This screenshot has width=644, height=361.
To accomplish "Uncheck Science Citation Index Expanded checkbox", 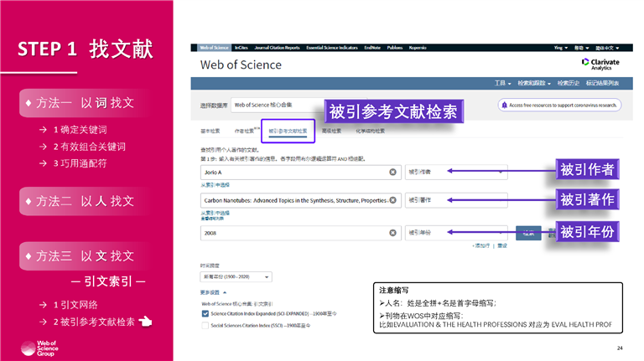I will click(205, 314).
